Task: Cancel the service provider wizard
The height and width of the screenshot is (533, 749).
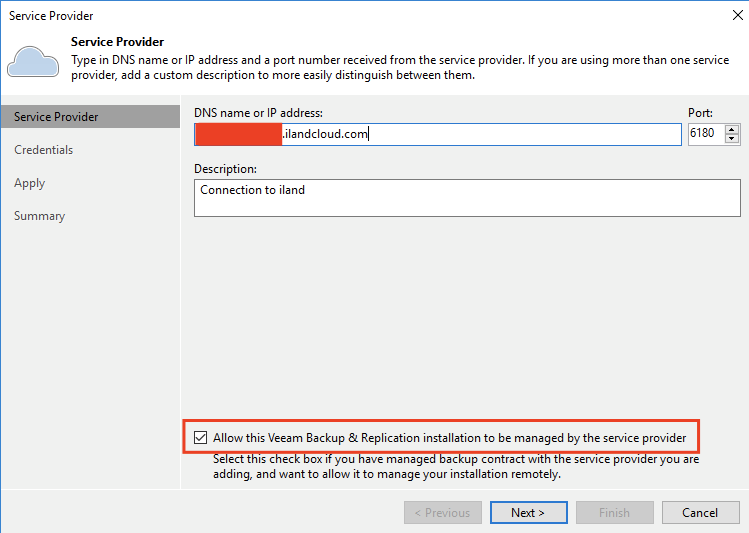Action: [x=700, y=513]
